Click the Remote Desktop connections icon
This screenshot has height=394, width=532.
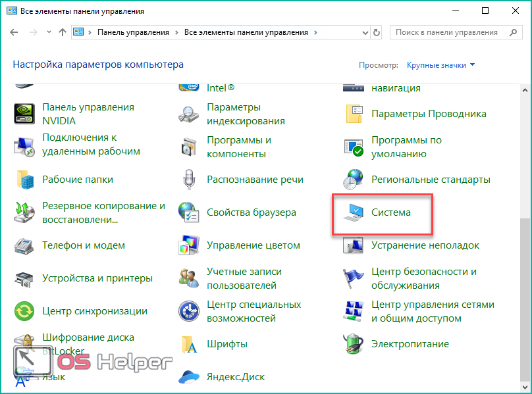[x=24, y=147]
